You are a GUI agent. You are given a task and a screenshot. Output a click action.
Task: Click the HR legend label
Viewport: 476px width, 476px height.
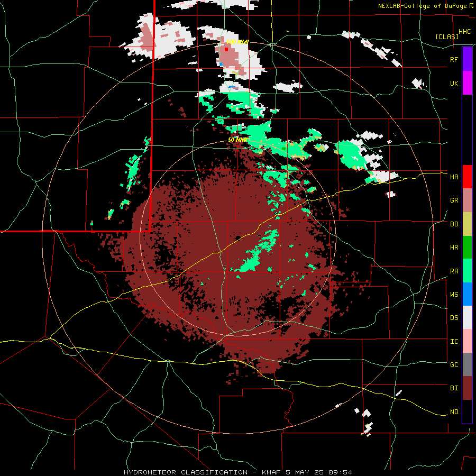454,248
